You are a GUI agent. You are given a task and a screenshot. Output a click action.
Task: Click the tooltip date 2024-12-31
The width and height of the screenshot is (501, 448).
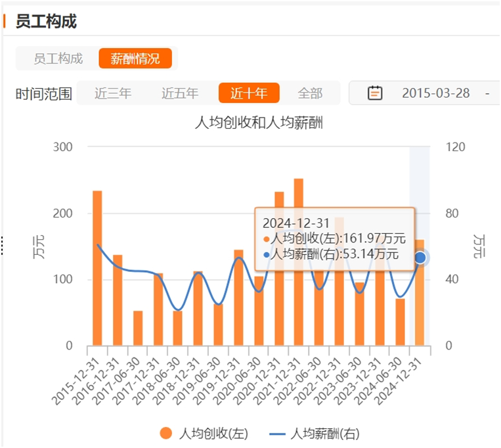click(x=296, y=223)
